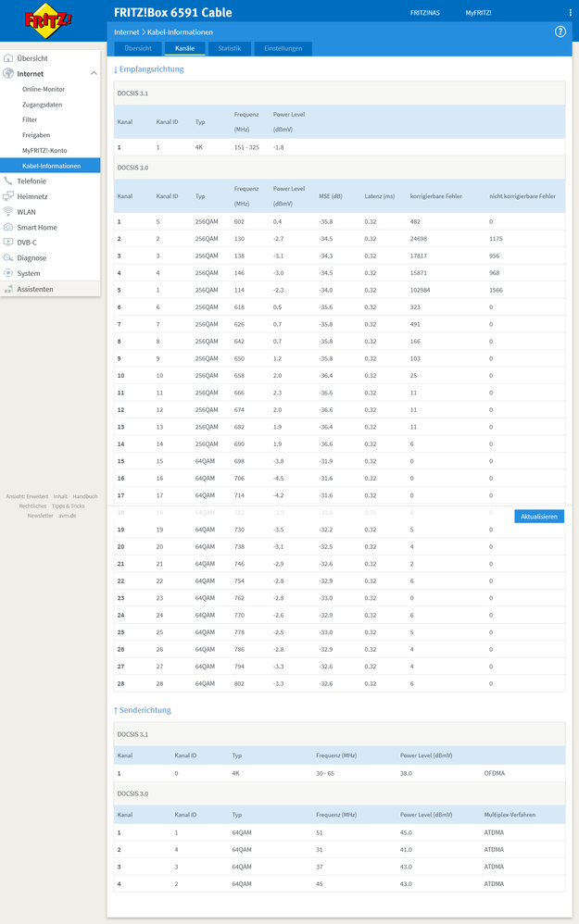Open the Statistik tab

tap(230, 48)
